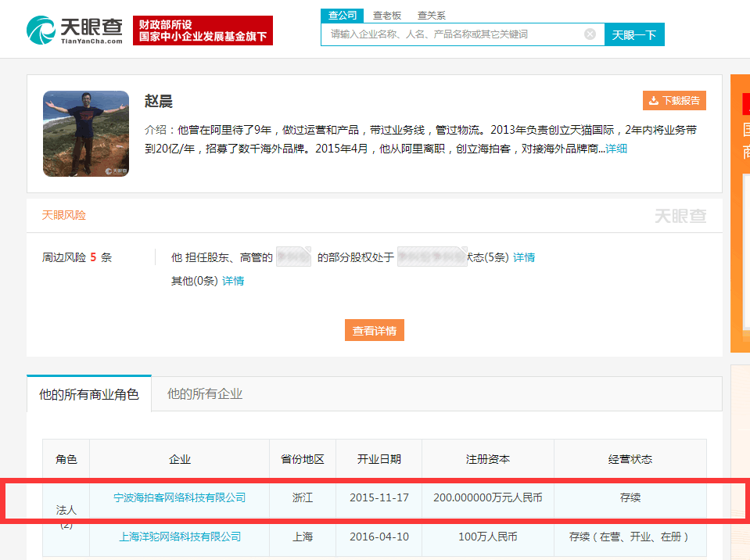This screenshot has width=750, height=560.
Task: Click the 角色 column header
Action: [66, 459]
